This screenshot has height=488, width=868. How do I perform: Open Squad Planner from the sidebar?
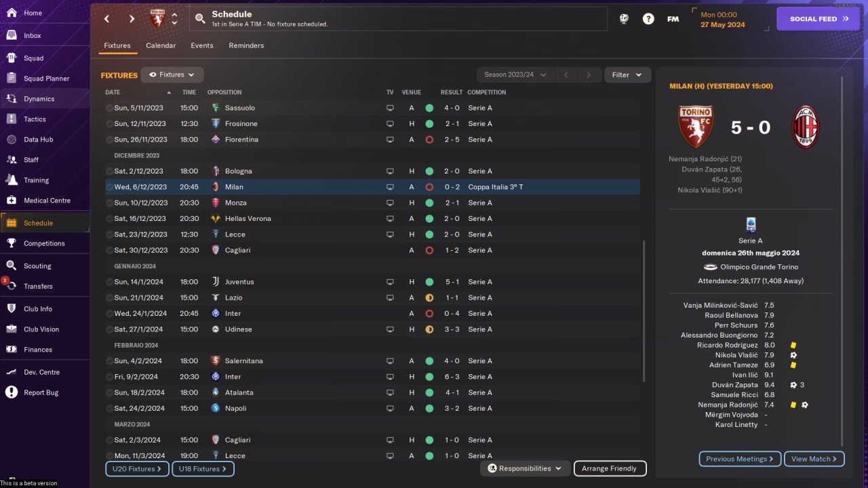[x=45, y=79]
